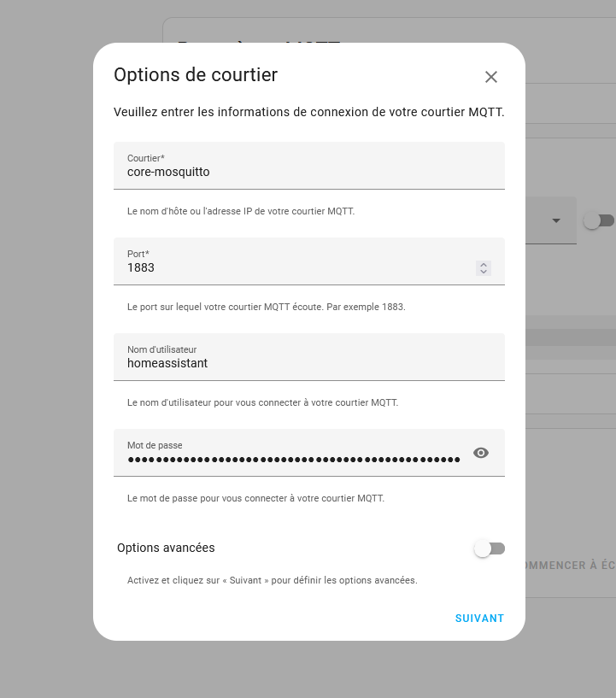Click the Mot de passe label
Screen dimensions: 616x698
coord(155,445)
